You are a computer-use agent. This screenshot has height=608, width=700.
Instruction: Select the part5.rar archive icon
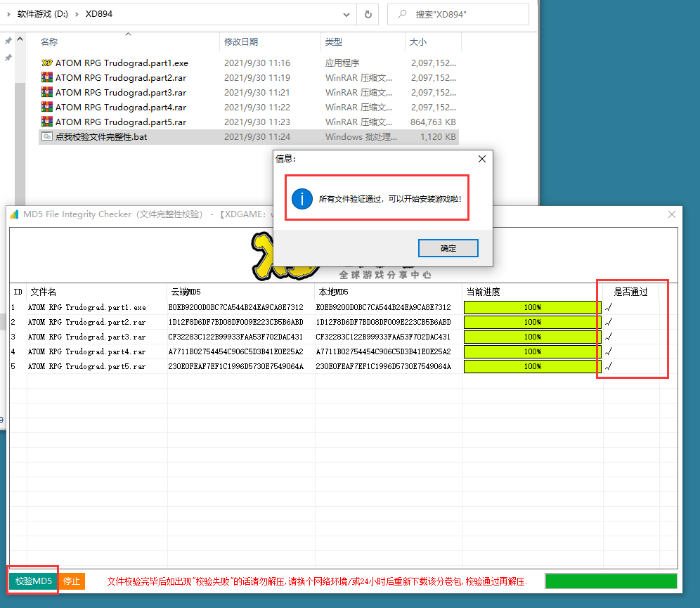pos(47,122)
